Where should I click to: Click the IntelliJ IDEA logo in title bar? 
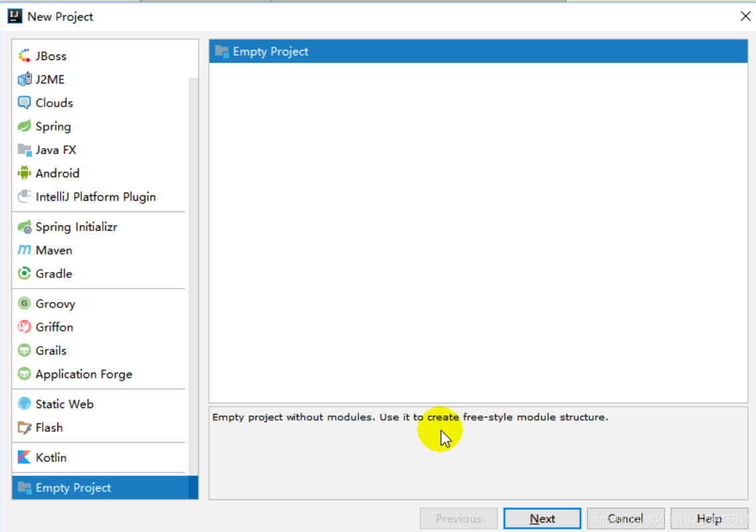click(15, 17)
